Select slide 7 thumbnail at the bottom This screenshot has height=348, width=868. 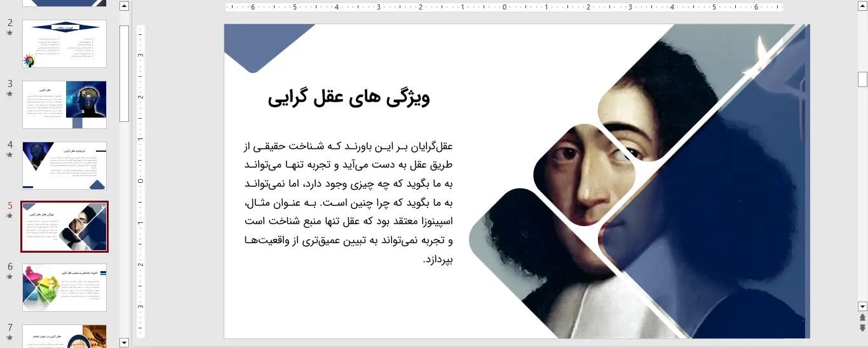(x=64, y=336)
